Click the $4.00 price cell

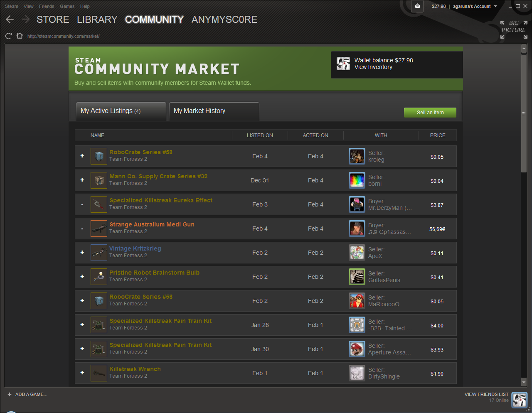(437, 325)
